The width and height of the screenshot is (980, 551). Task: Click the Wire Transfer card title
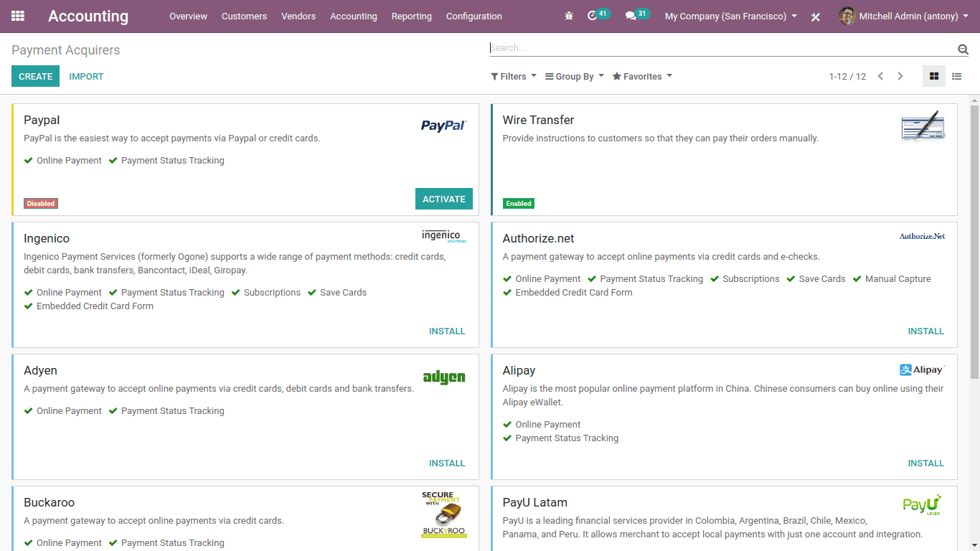(x=538, y=120)
